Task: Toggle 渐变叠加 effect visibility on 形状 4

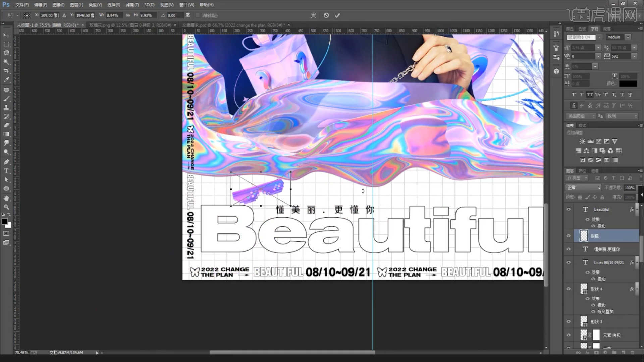Action: (593, 312)
